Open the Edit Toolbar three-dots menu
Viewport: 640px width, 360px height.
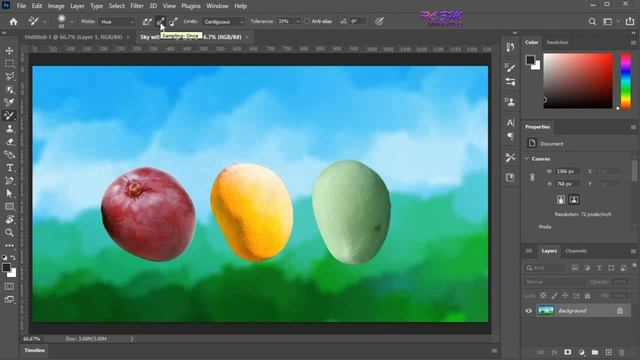(9, 245)
